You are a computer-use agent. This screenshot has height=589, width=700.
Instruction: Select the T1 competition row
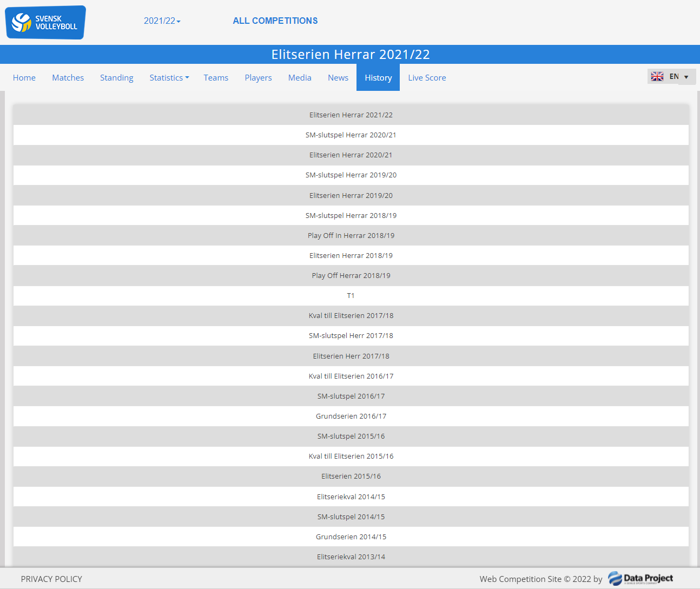point(351,295)
